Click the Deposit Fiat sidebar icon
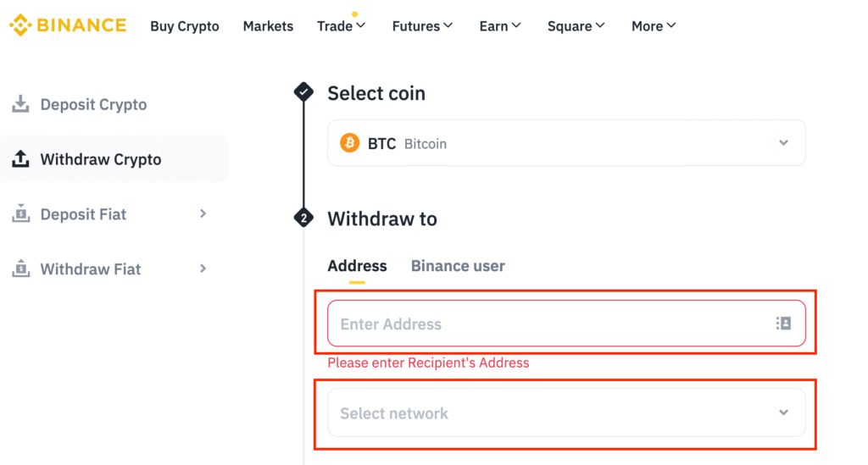868x465 pixels. click(x=20, y=214)
